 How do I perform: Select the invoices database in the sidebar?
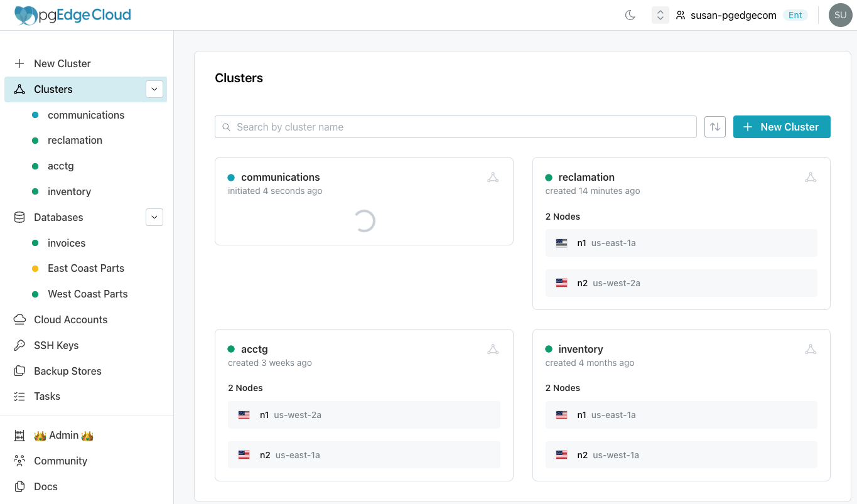[66, 243]
